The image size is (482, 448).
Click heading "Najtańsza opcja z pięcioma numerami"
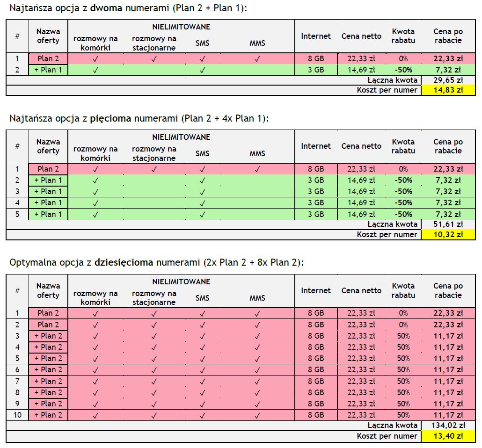coord(139,118)
